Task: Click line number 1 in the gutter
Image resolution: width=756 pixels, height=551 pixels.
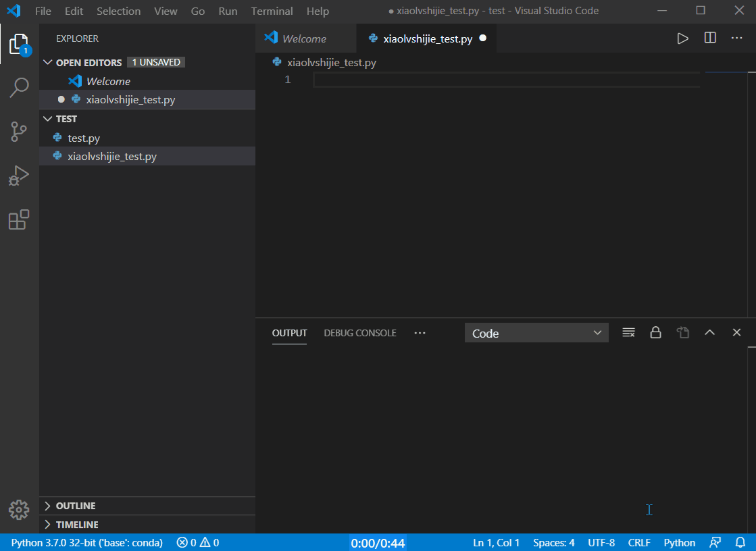Action: (288, 80)
